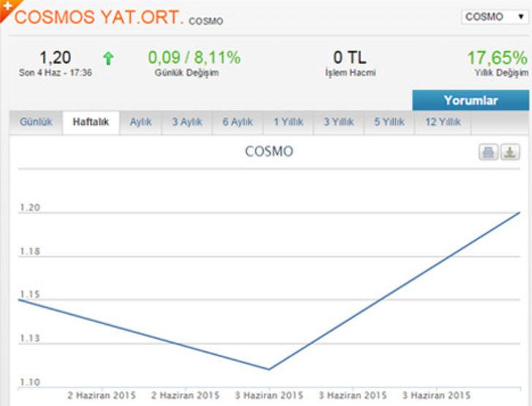Click the orange plus corner icon
The image size is (532, 406).
(x=5, y=5)
